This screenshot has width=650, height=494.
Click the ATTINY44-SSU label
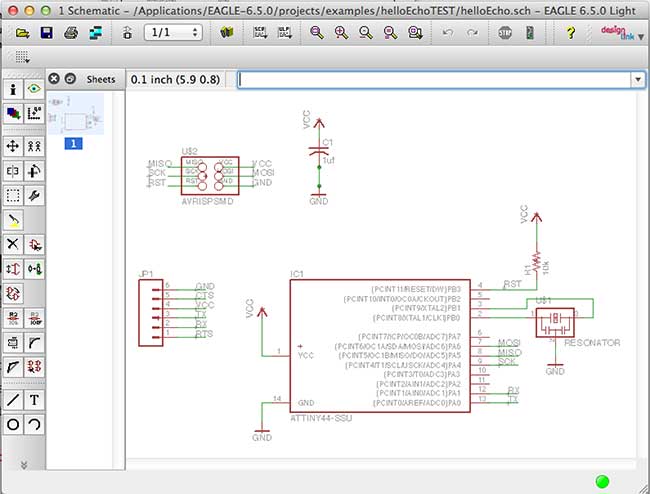(321, 418)
